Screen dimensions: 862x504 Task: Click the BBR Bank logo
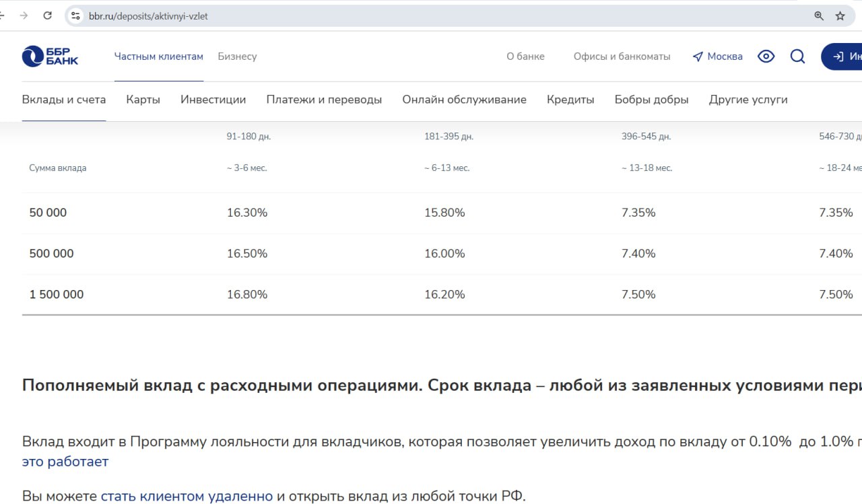click(50, 57)
